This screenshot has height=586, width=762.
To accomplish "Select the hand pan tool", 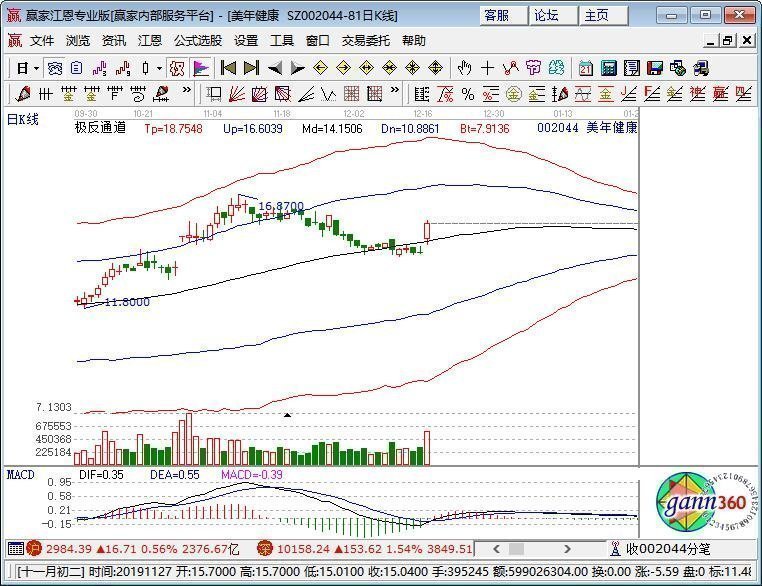I will 465,68.
